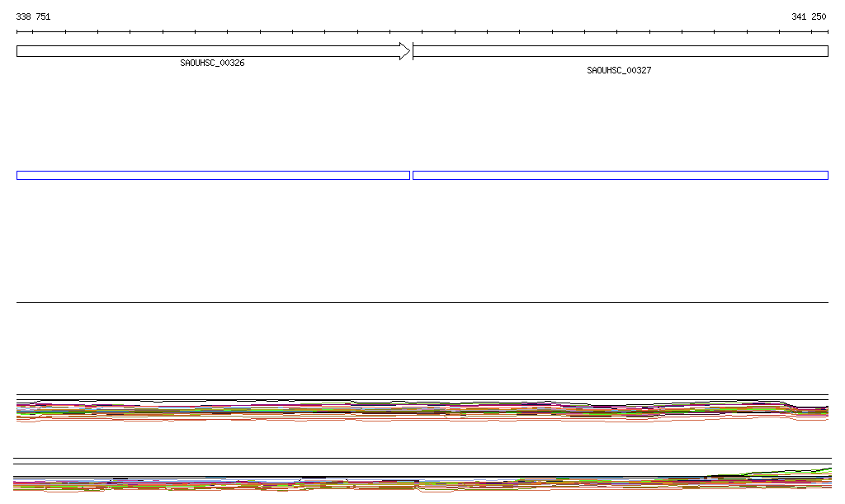Click the SAOUHSC_00326 gene arrow
The width and height of the screenshot is (845, 504).
206,51
